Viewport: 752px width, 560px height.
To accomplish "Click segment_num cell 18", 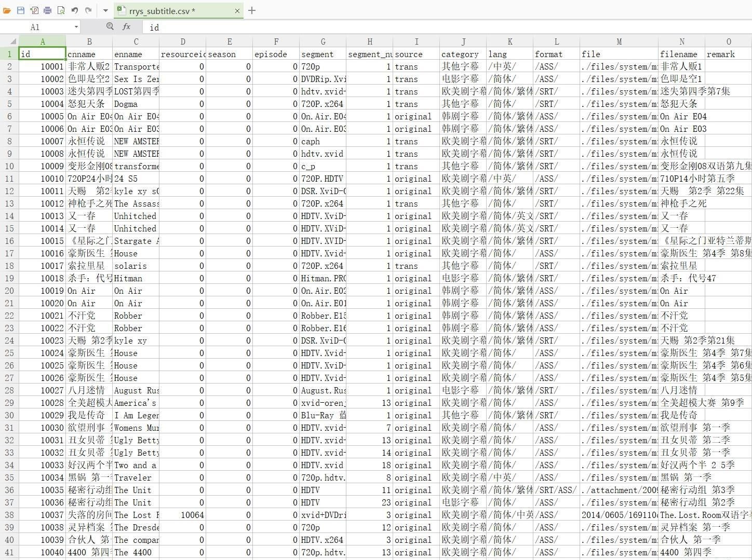I will pos(370,465).
